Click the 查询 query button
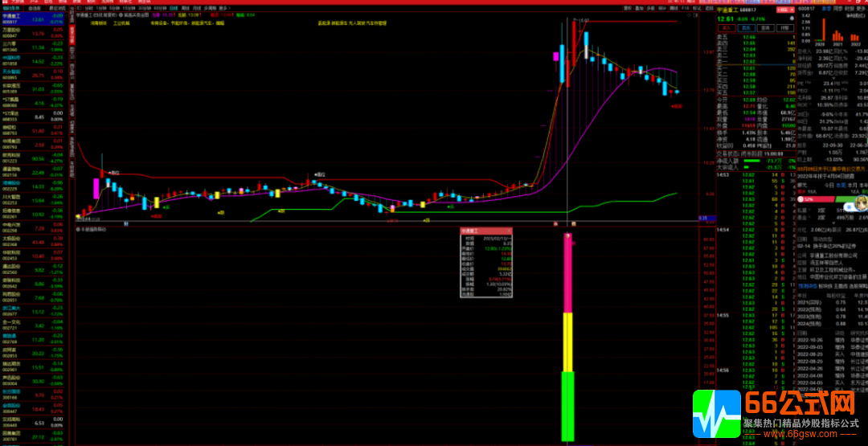 (766, 28)
